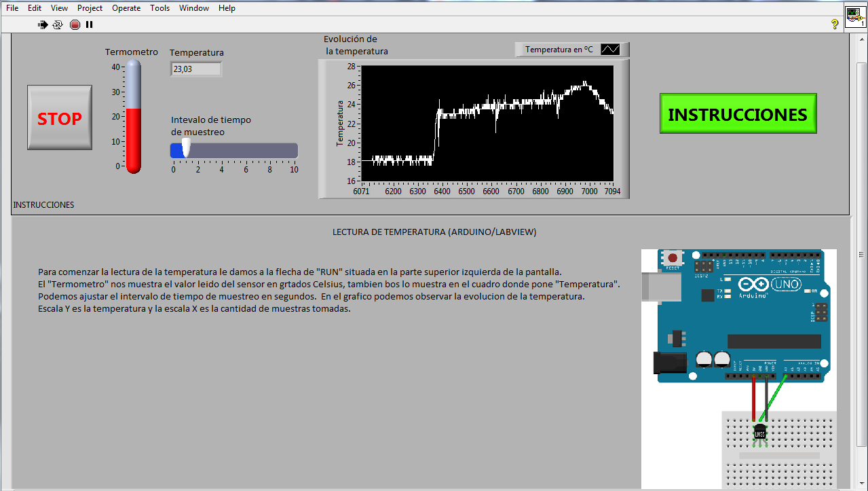The width and height of the screenshot is (868, 491).
Task: Pause VI execution with the pause icon
Action: tap(90, 24)
